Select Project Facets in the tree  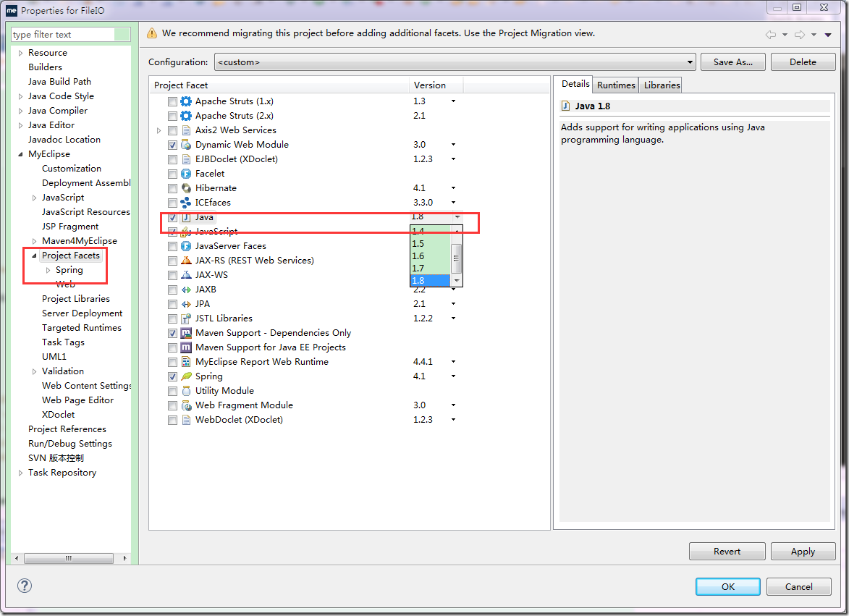tap(71, 256)
